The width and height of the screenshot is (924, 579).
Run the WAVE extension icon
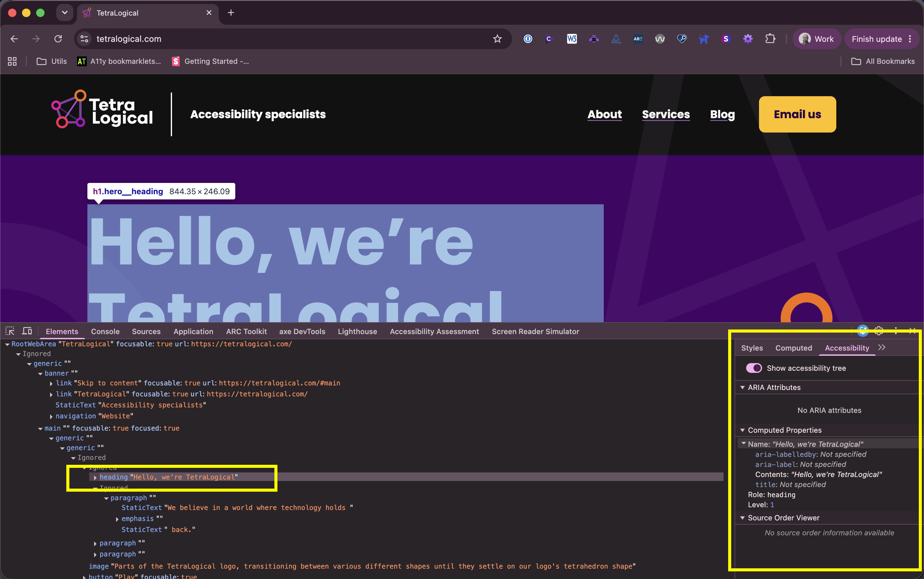[660, 39]
